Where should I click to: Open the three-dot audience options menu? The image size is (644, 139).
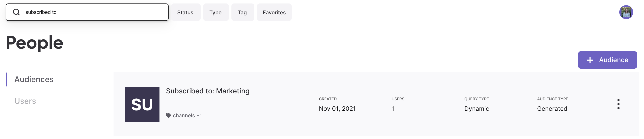(618, 104)
